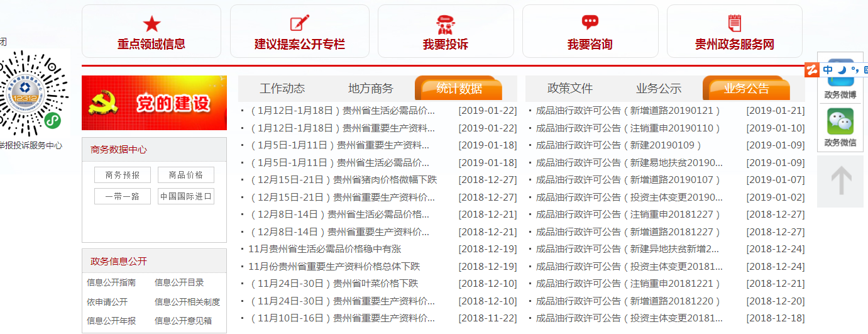Select the 业务公示 tab
Image resolution: width=868 pixels, height=334 pixels.
(659, 89)
